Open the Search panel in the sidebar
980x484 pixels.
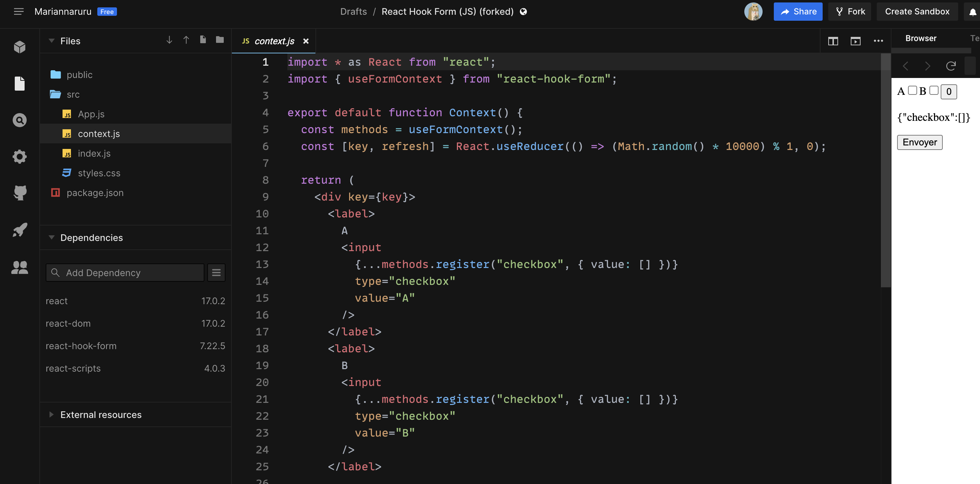click(x=19, y=120)
